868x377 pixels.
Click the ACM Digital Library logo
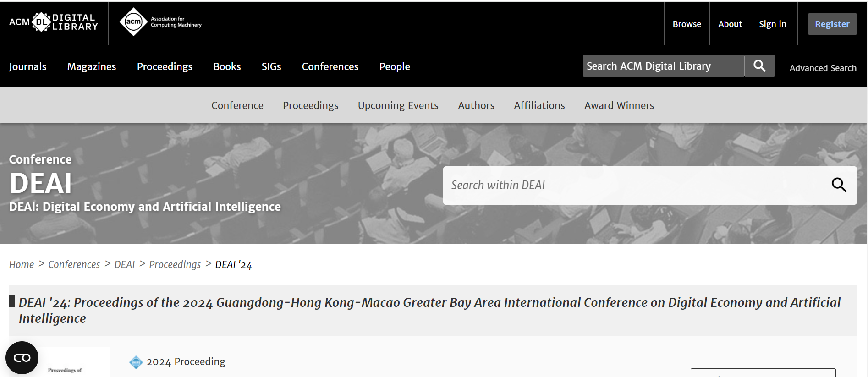(x=54, y=22)
